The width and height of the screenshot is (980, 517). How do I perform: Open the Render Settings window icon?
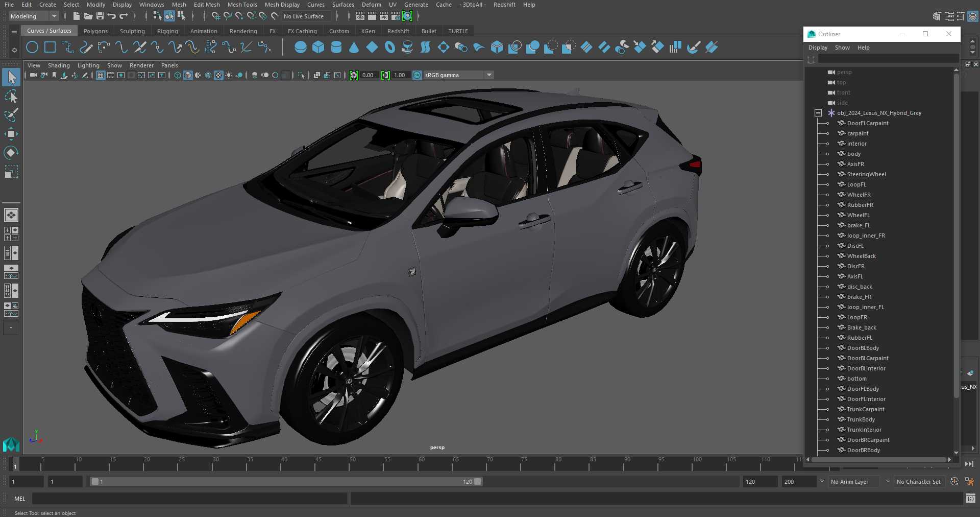click(396, 16)
